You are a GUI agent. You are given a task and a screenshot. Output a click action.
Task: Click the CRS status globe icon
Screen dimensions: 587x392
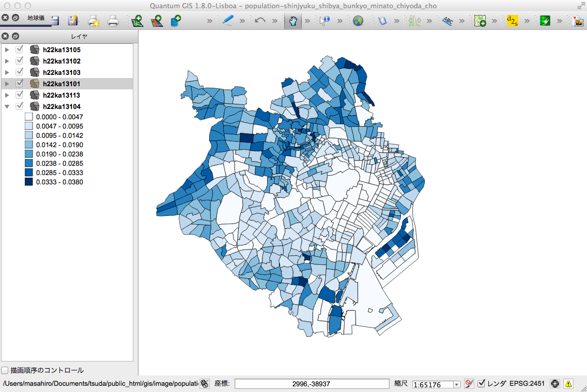pyautogui.click(x=555, y=384)
